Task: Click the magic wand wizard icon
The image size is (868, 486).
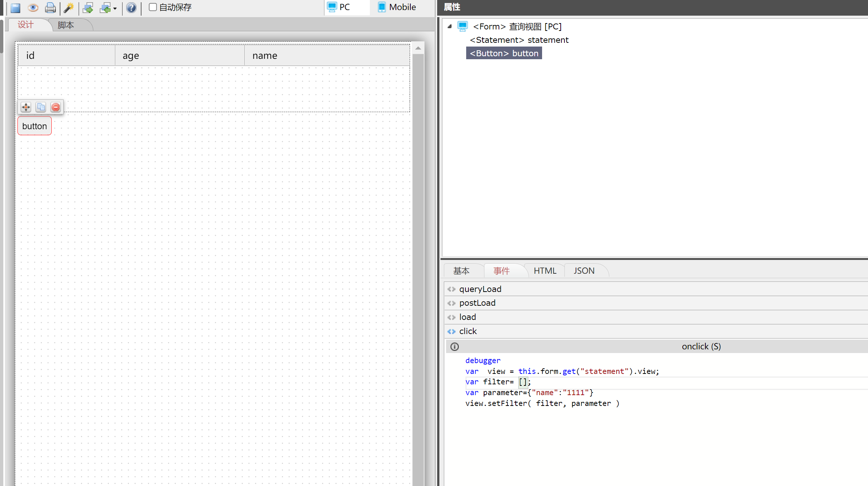Action: point(69,7)
